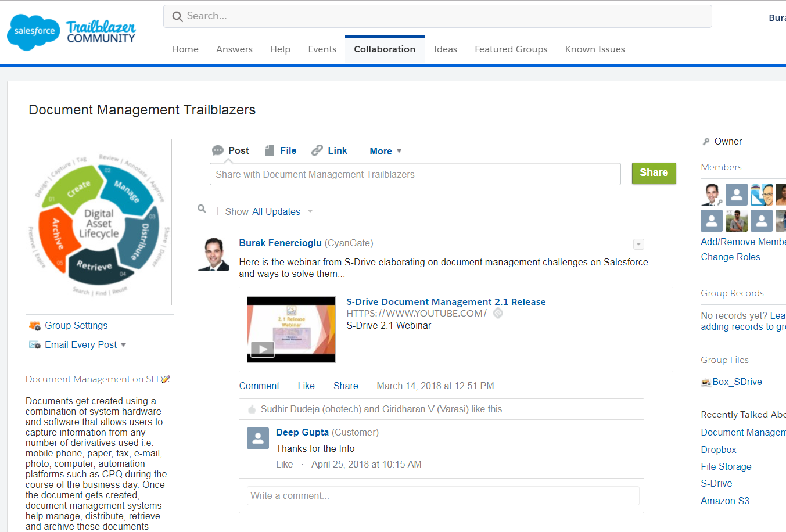Open the Dropbox topic link
Image resolution: width=786 pixels, height=532 pixels.
point(719,450)
